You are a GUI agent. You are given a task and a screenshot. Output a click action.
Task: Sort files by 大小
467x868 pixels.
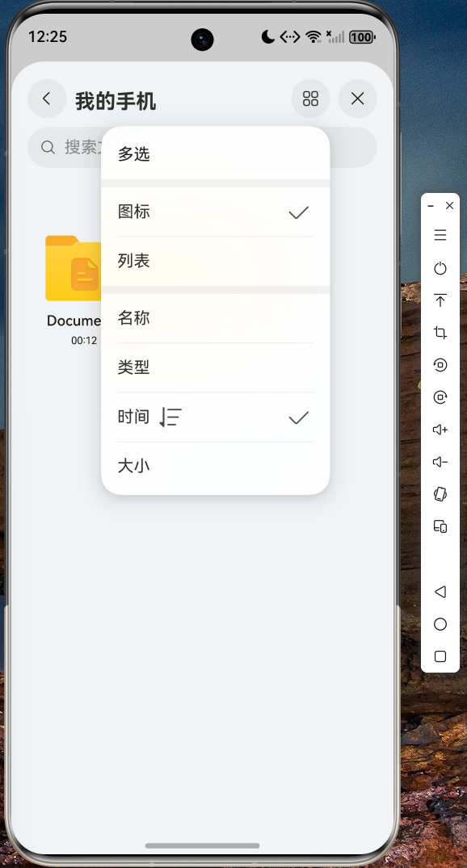pyautogui.click(x=216, y=466)
